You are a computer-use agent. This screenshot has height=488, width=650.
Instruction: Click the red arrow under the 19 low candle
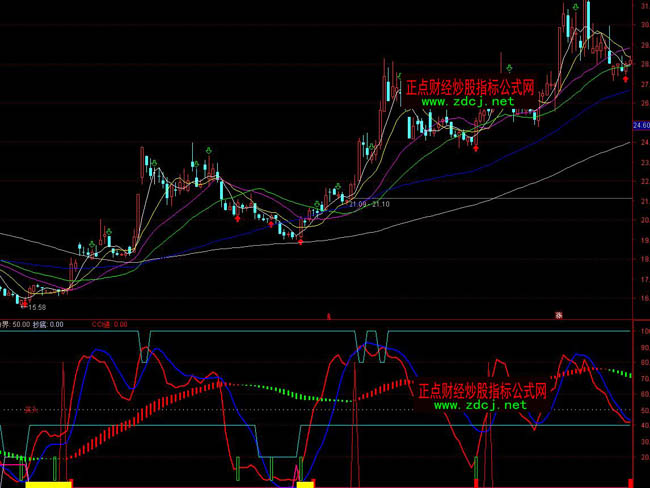pyautogui.click(x=300, y=241)
